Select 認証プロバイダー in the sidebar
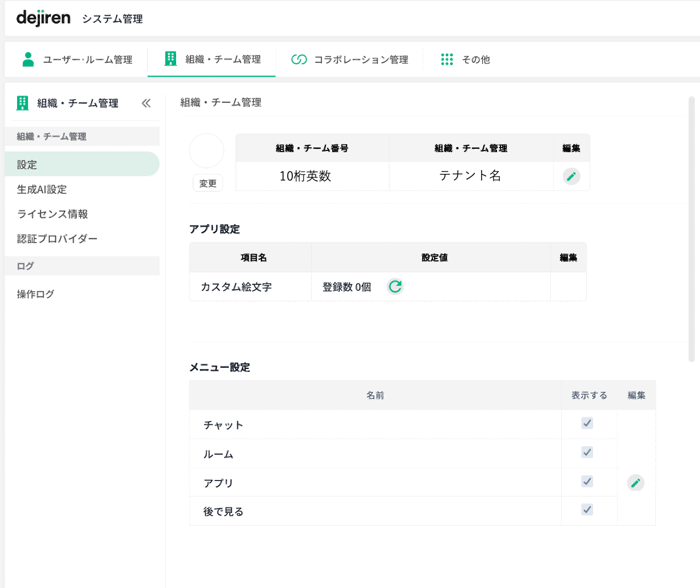700x588 pixels. coord(57,239)
